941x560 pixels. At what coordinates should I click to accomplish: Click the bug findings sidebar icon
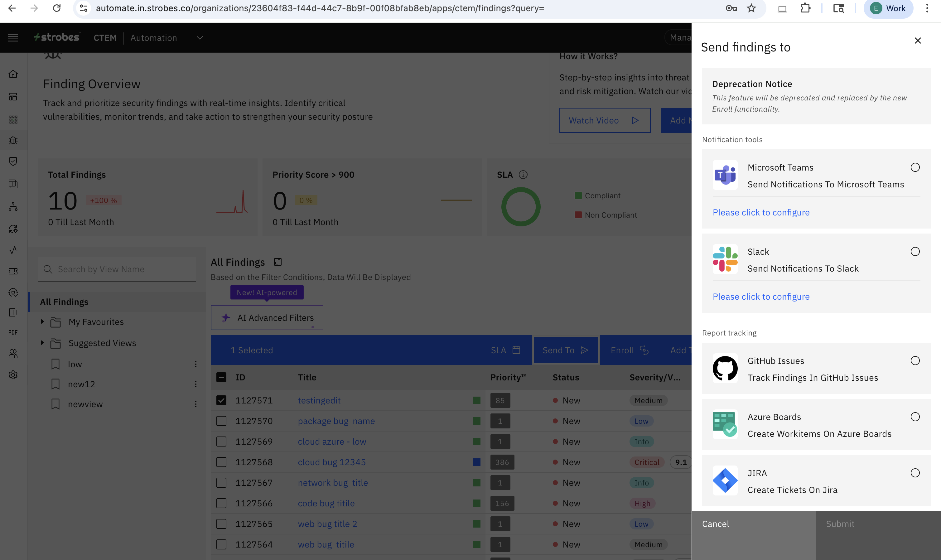pyautogui.click(x=13, y=140)
